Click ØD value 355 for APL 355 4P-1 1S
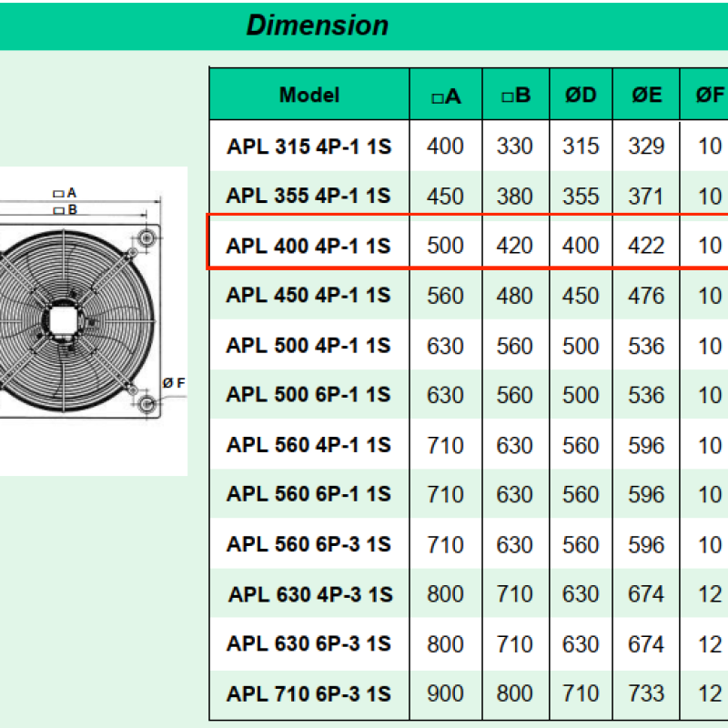This screenshot has width=728, height=728. (x=581, y=196)
